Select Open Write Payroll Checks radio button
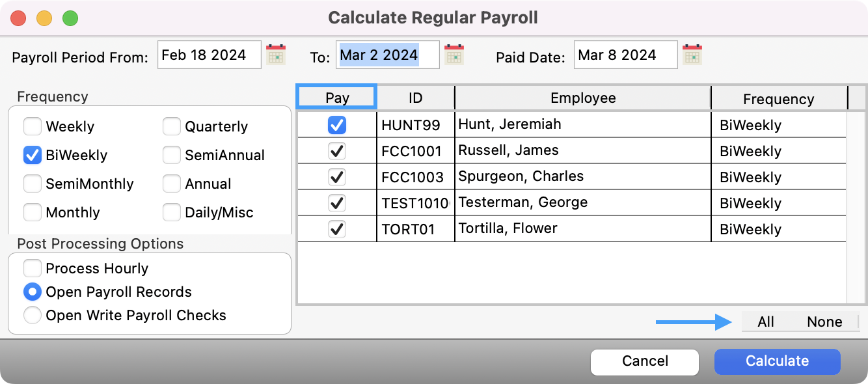 tap(33, 315)
